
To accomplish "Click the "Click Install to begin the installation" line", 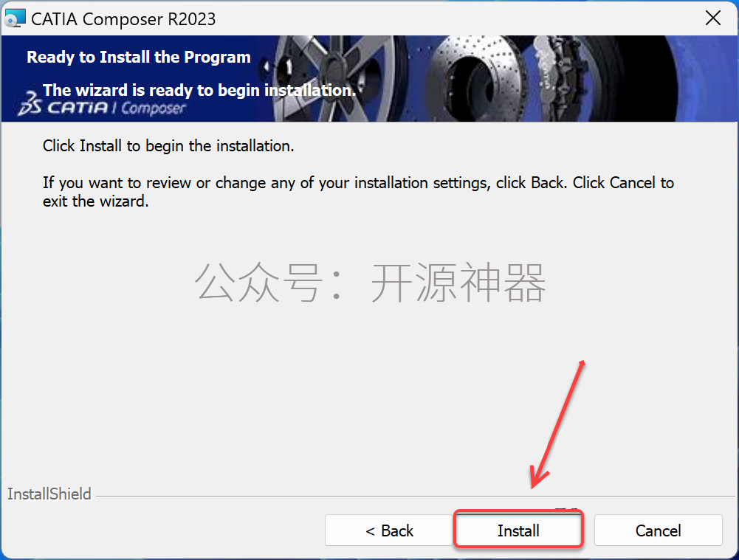I will pyautogui.click(x=168, y=146).
